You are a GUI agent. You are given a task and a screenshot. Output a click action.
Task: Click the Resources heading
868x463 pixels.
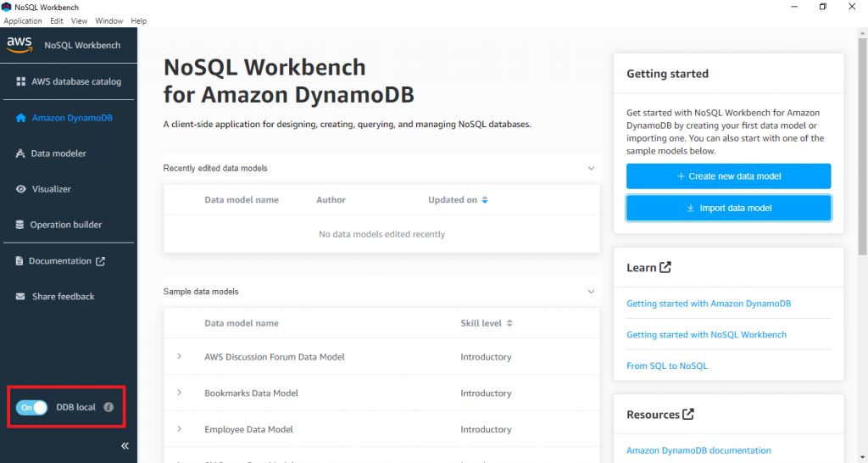654,415
